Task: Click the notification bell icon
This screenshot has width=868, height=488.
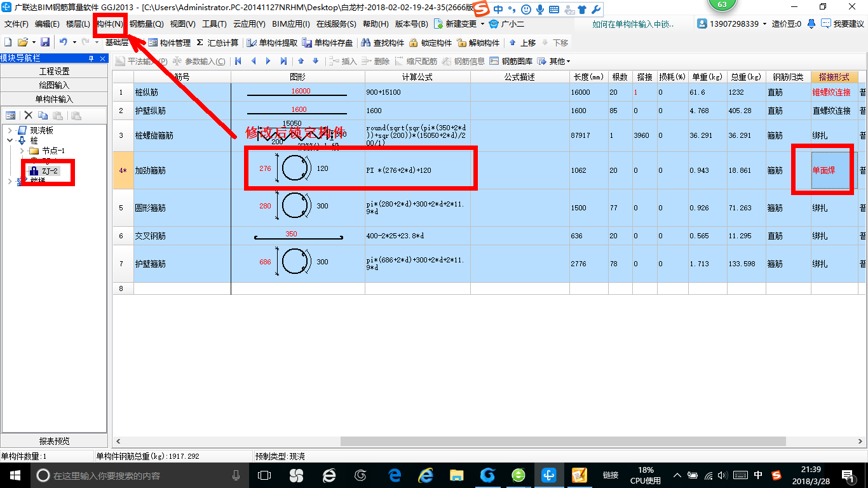Action: 811,24
